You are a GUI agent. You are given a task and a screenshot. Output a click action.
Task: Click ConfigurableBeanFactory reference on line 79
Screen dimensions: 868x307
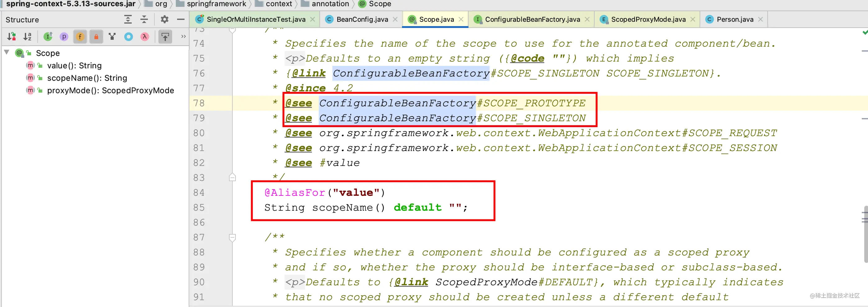(398, 118)
